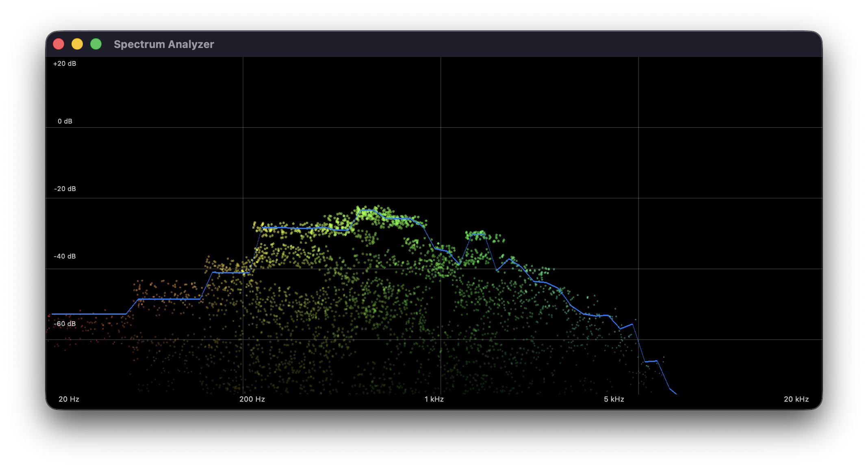Select the 200 Hz frequency label
The image size is (868, 470).
pos(252,399)
